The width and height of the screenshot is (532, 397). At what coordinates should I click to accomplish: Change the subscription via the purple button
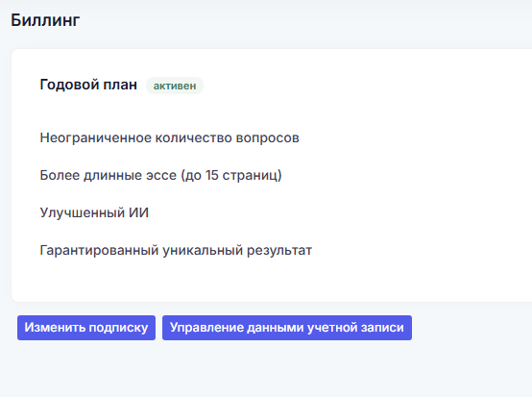tap(86, 328)
